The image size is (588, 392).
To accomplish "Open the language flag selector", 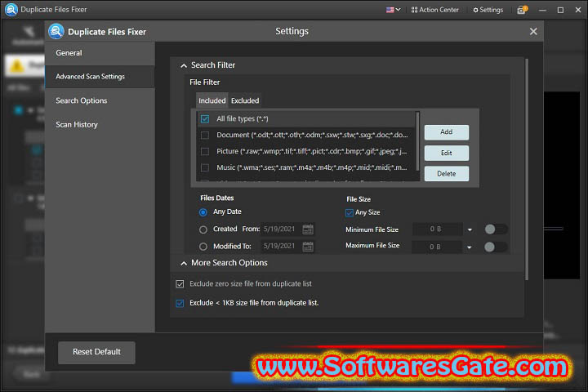I will (x=393, y=10).
